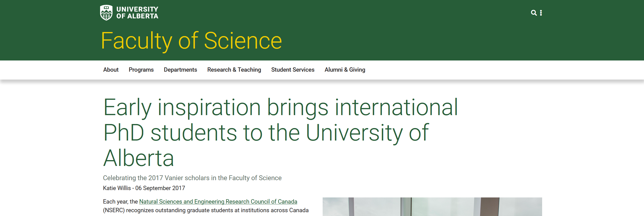Select Programs in the navigation bar

pos(141,70)
